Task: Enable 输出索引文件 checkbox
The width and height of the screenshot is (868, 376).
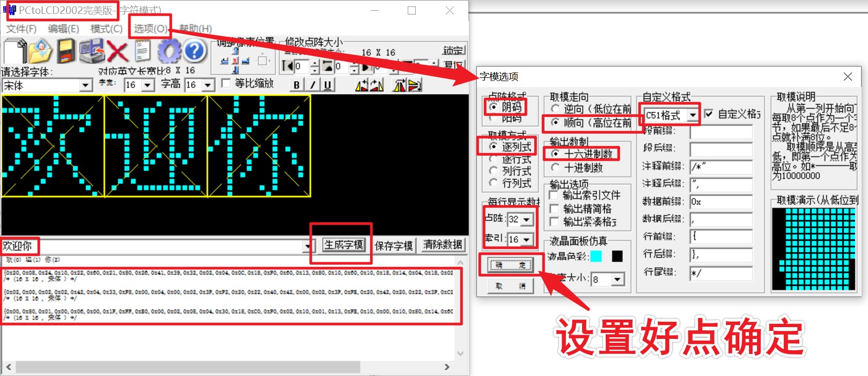Action: click(555, 196)
